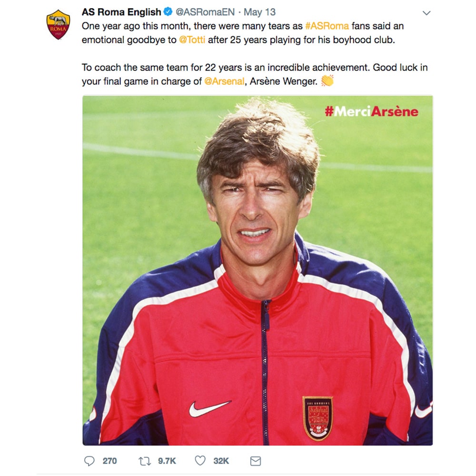Open the @Arsenal mention link
476x476 pixels.
224,81
